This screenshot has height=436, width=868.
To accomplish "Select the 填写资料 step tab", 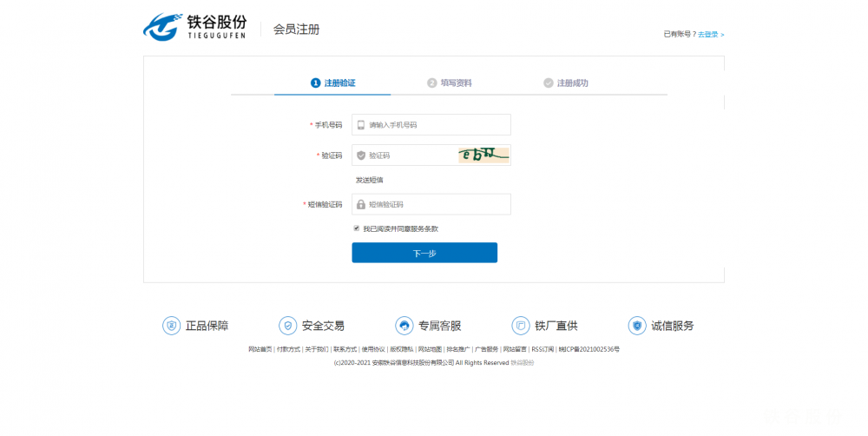I will tap(450, 83).
